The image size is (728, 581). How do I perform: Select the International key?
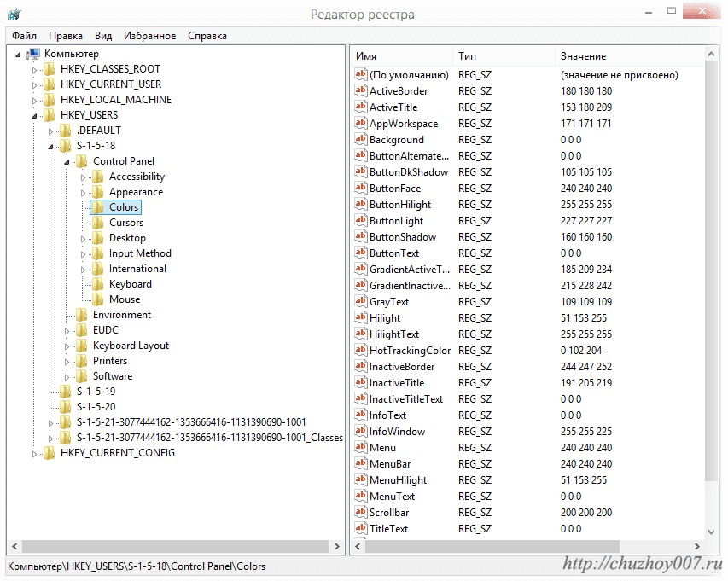coord(137,269)
